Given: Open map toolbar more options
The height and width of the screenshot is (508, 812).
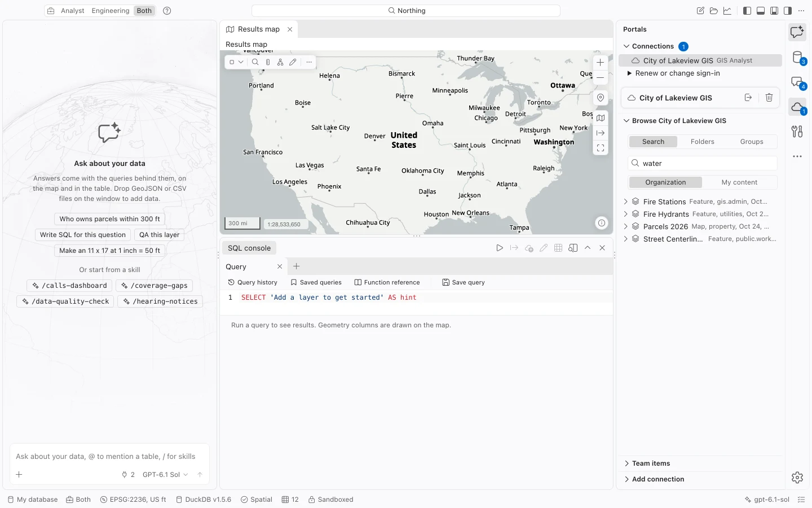Looking at the screenshot, I should click(x=309, y=62).
